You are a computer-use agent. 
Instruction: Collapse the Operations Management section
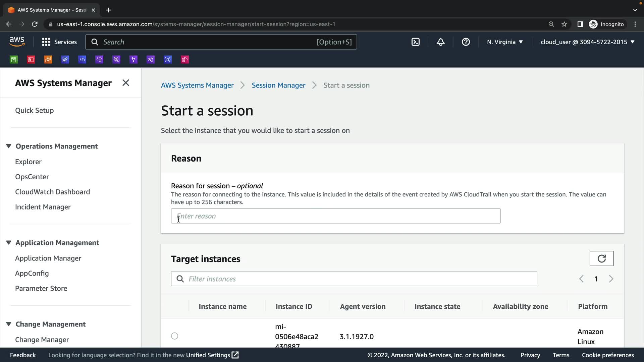point(9,146)
